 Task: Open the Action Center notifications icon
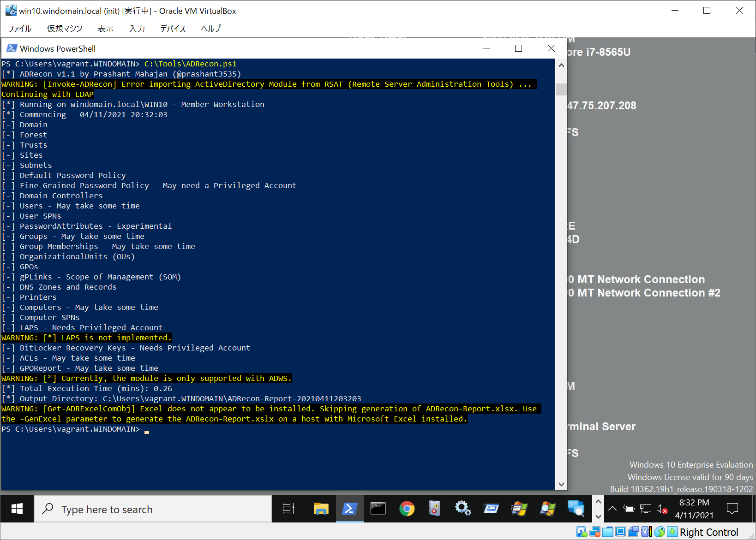coord(732,509)
